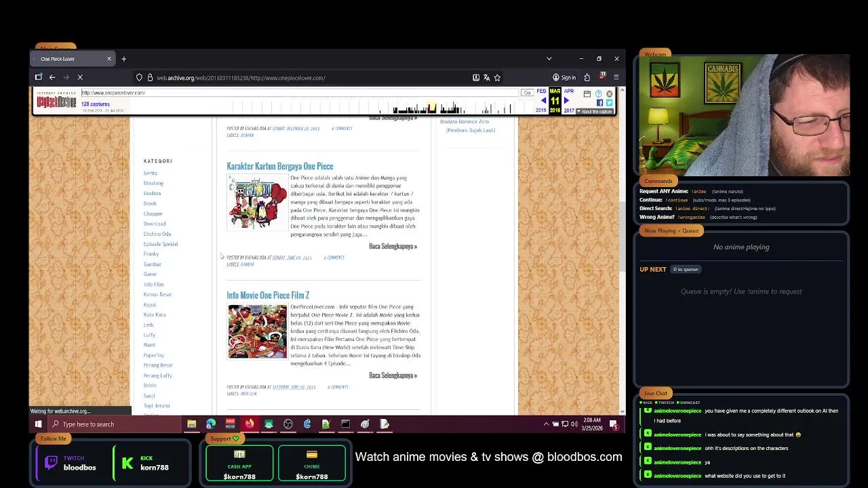Close the One Piece Lover tab
This screenshot has width=868, height=488.
(x=108, y=59)
